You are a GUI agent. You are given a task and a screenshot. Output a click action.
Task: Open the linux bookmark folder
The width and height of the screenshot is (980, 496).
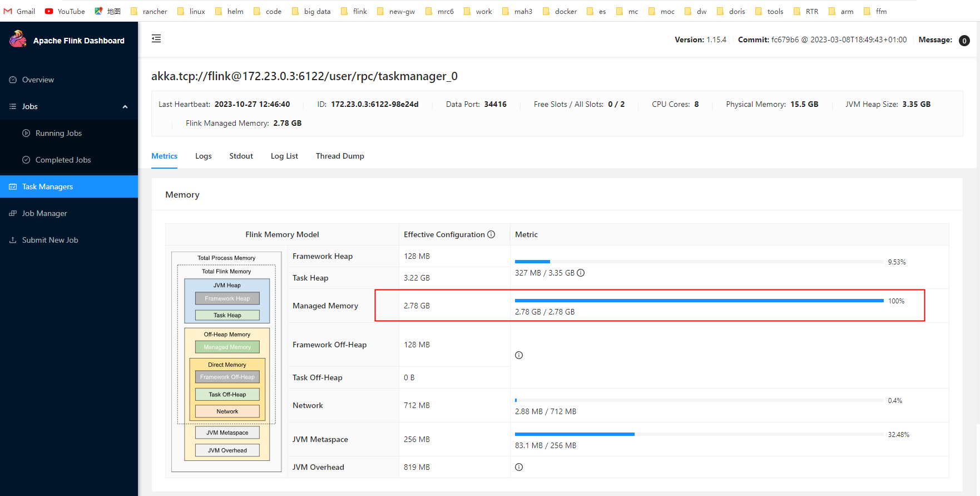(x=191, y=11)
